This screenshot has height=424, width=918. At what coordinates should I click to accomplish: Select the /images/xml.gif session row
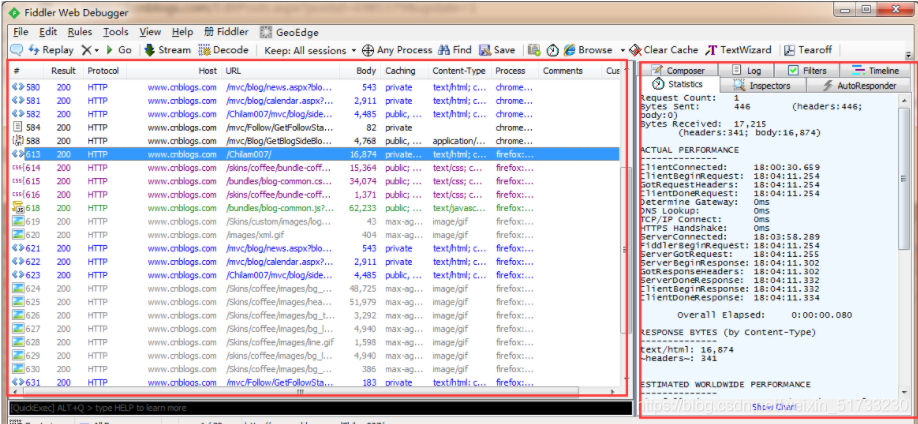[x=315, y=235]
